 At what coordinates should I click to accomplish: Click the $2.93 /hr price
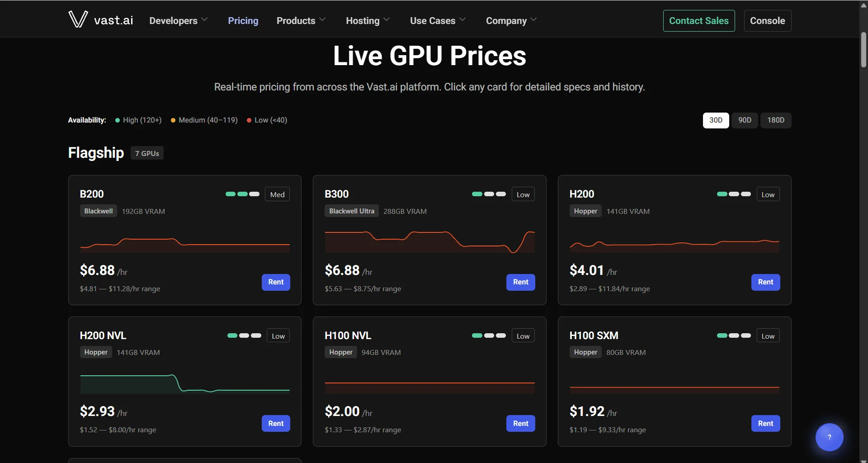[104, 411]
